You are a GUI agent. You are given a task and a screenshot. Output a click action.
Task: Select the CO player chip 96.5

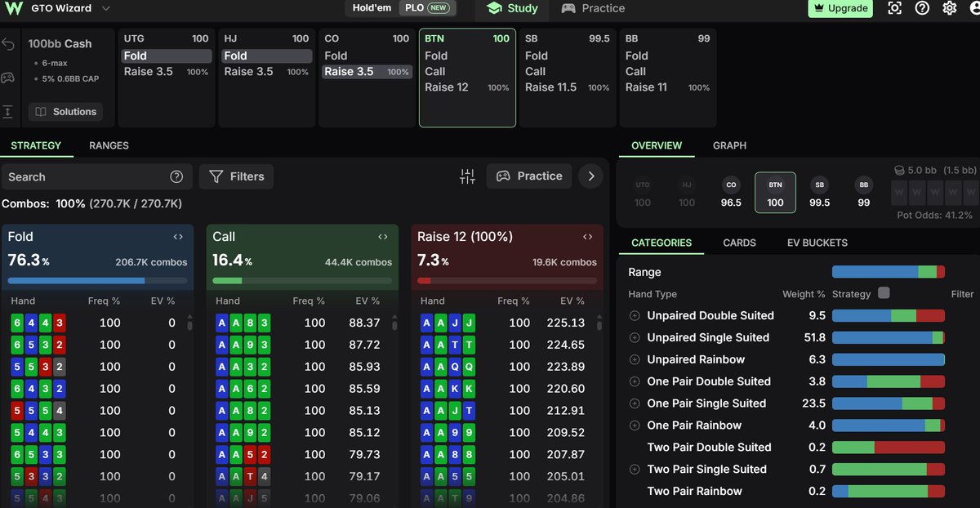(x=731, y=194)
